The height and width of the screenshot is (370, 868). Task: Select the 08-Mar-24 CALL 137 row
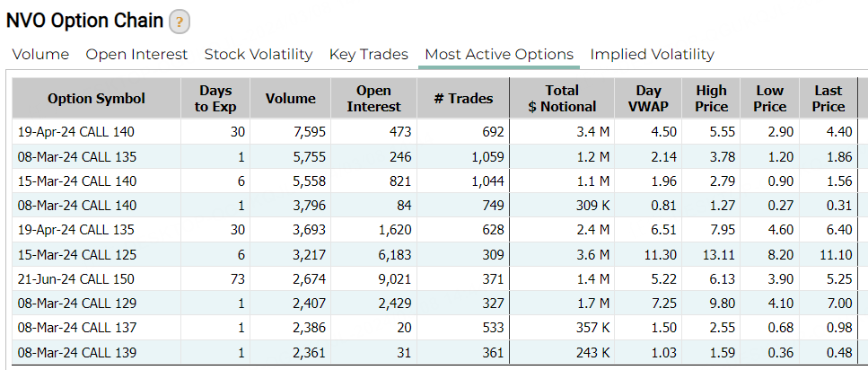coord(434,328)
